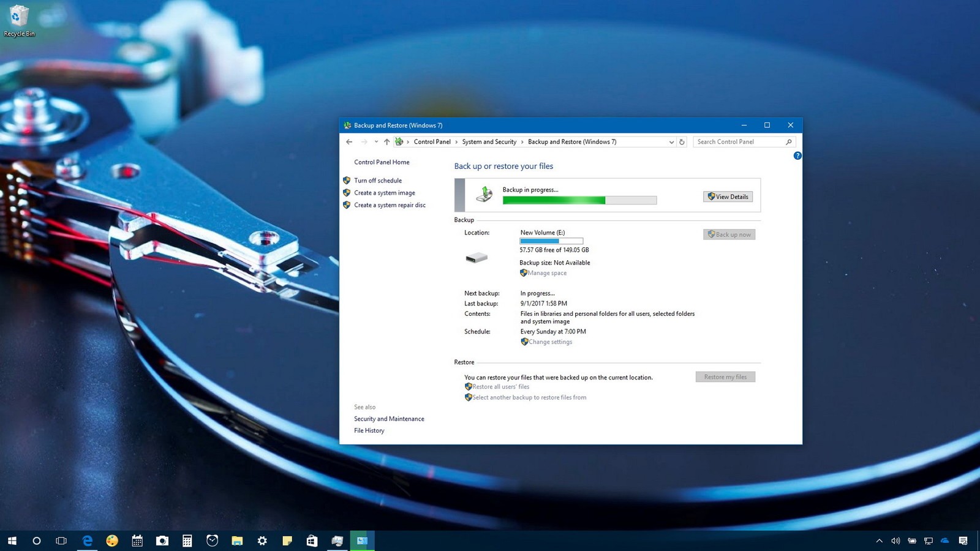Open Microsoft Edge from the taskbar
980x551 pixels.
pos(88,541)
